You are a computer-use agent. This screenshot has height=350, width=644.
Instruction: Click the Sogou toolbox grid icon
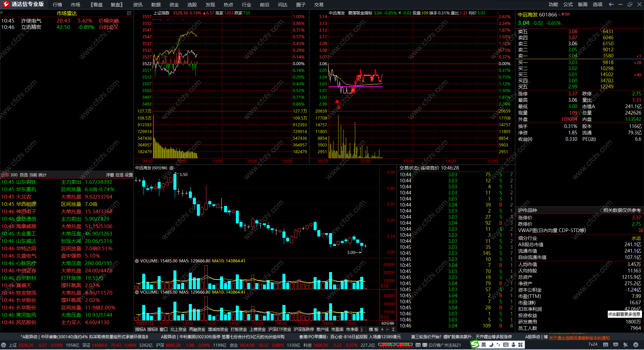521,345
